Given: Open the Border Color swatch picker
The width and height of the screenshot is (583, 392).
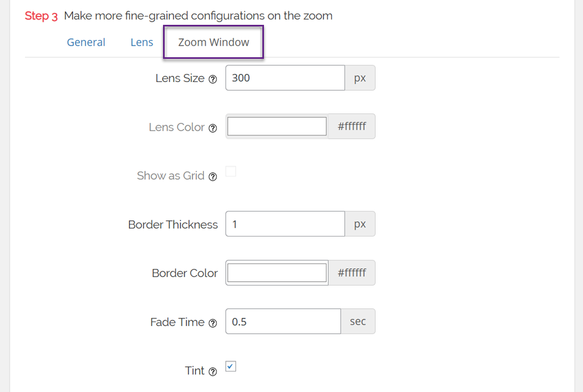Looking at the screenshot, I should pos(277,273).
